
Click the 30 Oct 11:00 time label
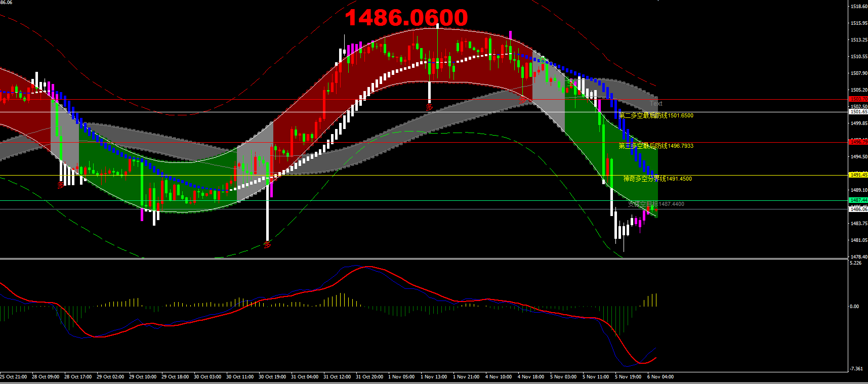[240, 377]
